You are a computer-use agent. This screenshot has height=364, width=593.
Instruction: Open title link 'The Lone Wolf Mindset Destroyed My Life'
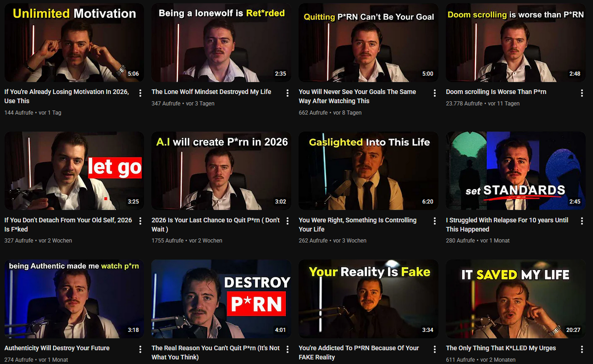point(211,92)
